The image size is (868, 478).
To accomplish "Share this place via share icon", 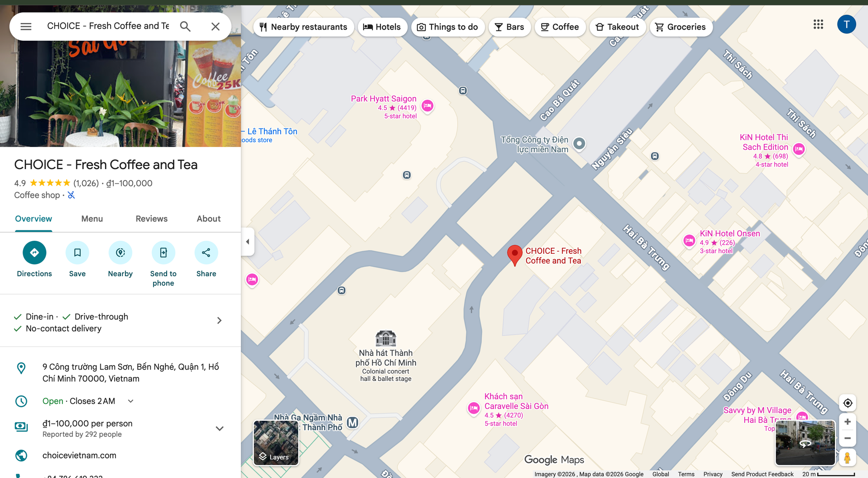I will pyautogui.click(x=206, y=252).
